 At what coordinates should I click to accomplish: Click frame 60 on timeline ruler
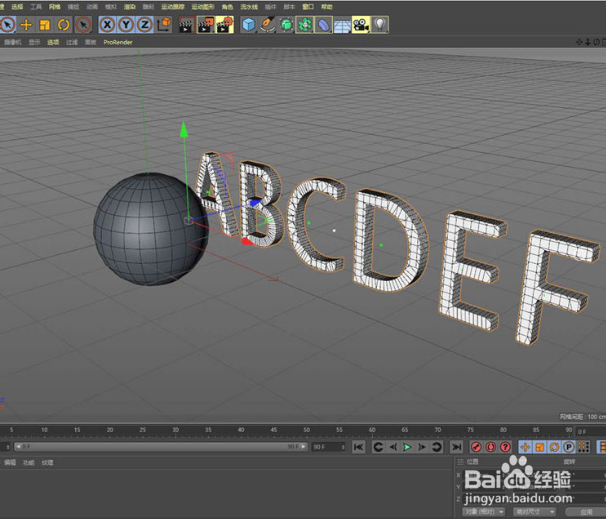tap(372, 430)
